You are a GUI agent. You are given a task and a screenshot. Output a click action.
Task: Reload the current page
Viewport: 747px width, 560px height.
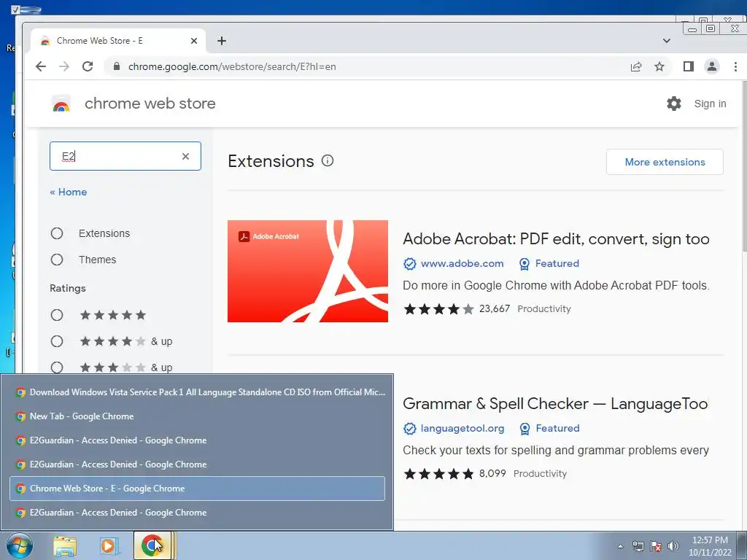click(x=88, y=66)
